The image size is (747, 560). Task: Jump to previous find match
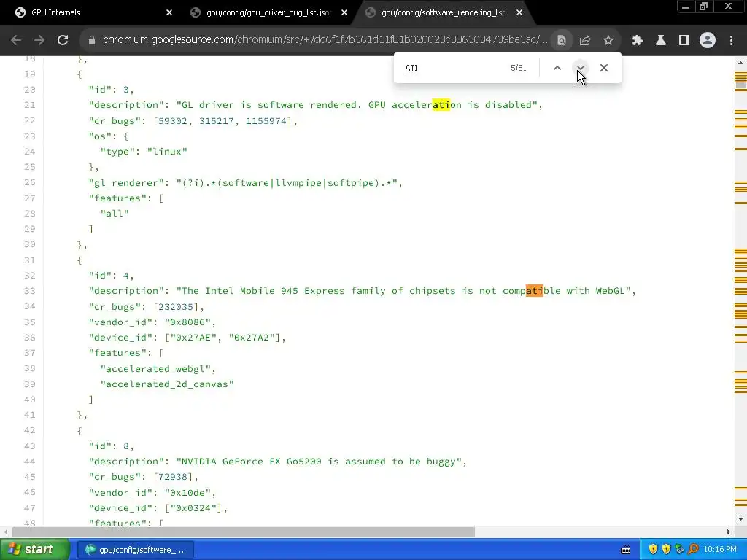click(x=557, y=68)
